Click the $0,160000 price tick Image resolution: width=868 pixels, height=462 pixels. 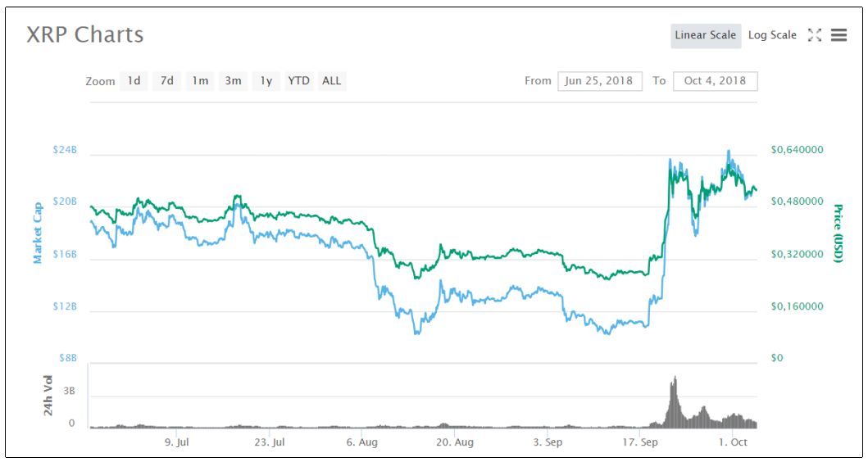(x=797, y=306)
